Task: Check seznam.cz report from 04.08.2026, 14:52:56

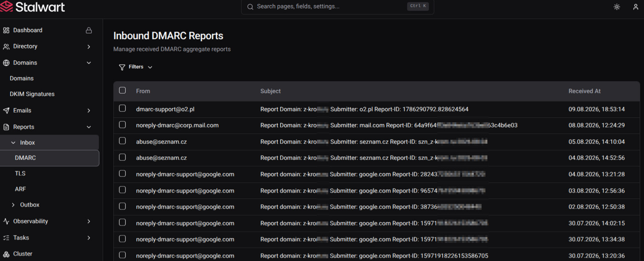Action: [x=122, y=157]
